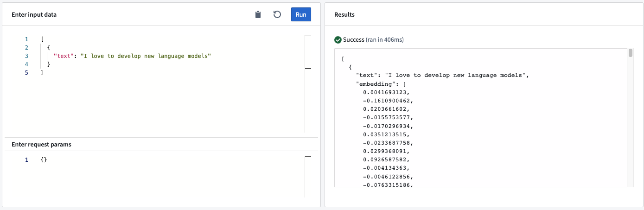
Task: Click the "Success" status text
Action: pyautogui.click(x=354, y=40)
